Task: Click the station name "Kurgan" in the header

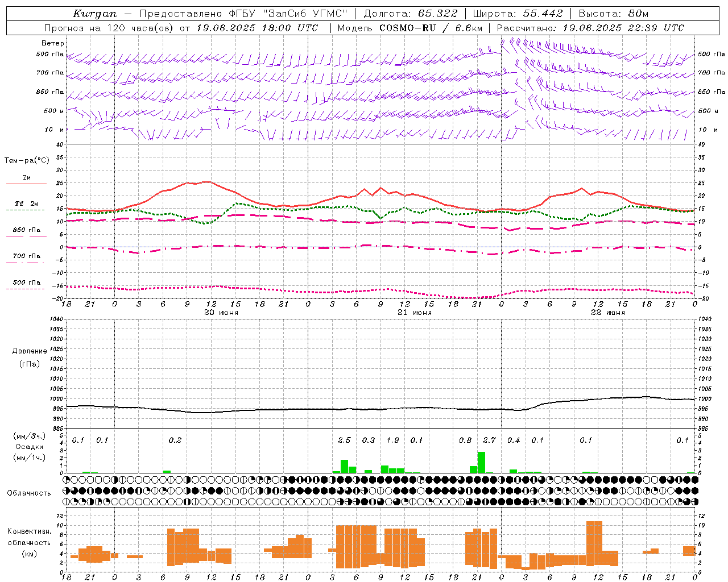Action: coord(95,14)
